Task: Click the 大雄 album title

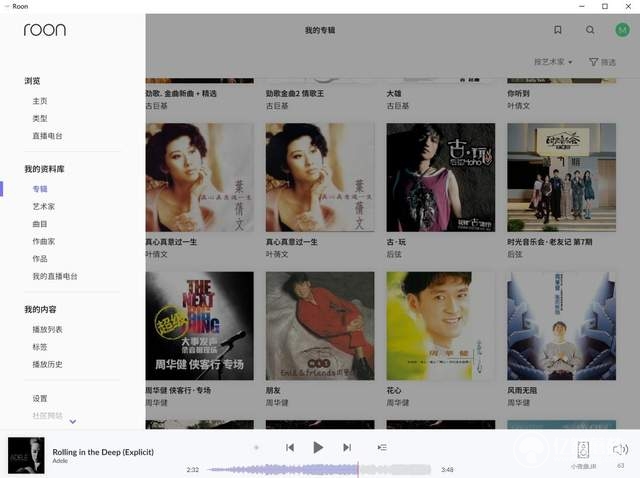Action: [x=394, y=93]
